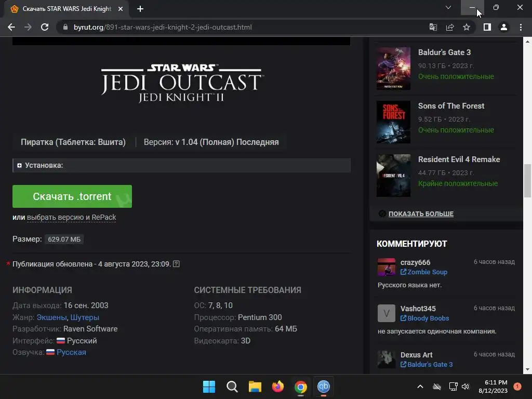This screenshot has width=532, height=399.
Task: Open the notification badge
Action: (517, 387)
